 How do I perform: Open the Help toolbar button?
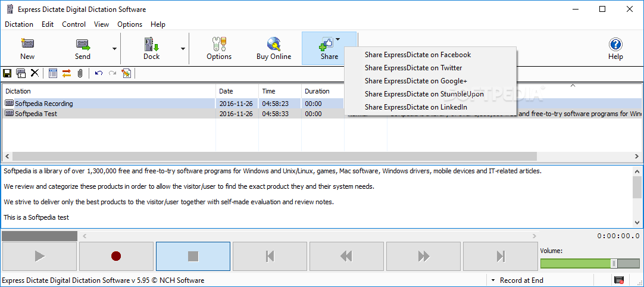point(615,48)
